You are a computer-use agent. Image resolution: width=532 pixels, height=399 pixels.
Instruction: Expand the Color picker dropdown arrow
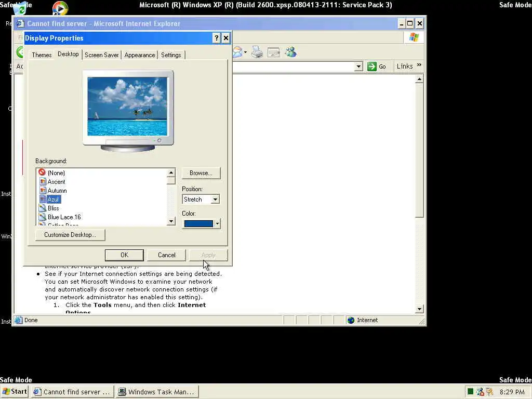pyautogui.click(x=217, y=223)
